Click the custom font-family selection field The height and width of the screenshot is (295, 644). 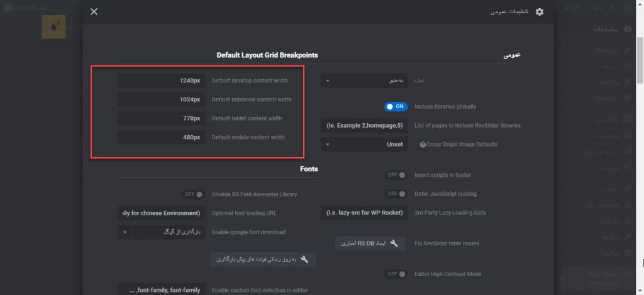pos(162,290)
